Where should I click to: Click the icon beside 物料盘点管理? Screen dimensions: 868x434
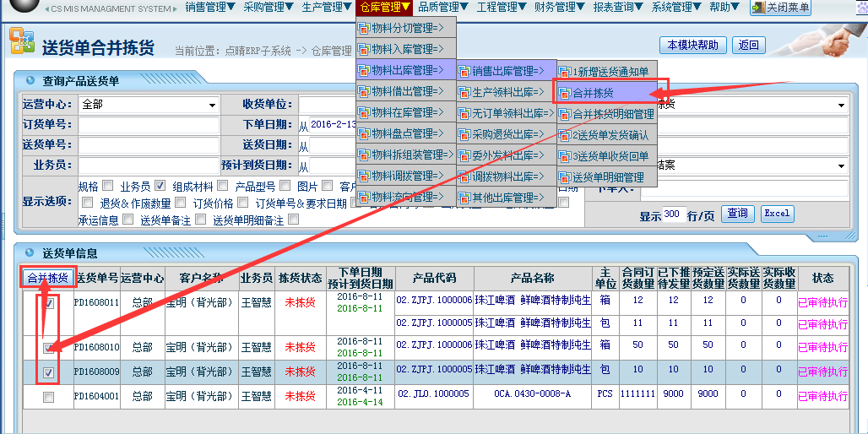coord(364,134)
